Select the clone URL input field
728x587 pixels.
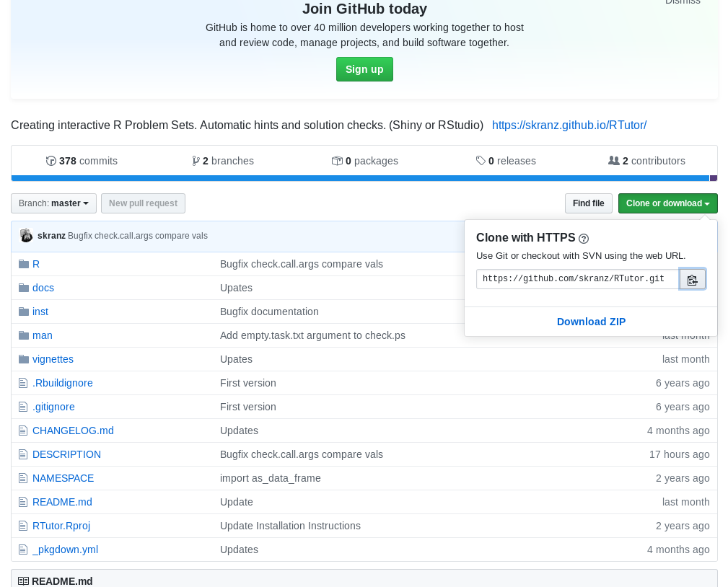(x=578, y=279)
